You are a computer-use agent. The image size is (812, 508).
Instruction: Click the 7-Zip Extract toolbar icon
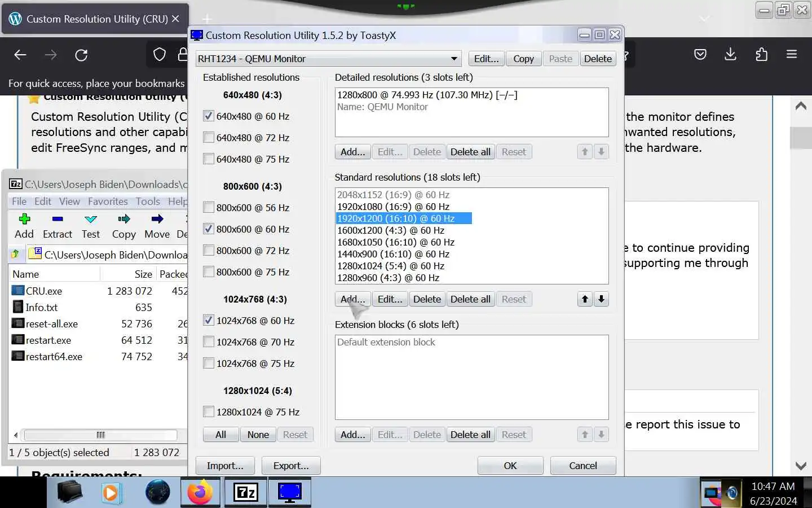58,219
